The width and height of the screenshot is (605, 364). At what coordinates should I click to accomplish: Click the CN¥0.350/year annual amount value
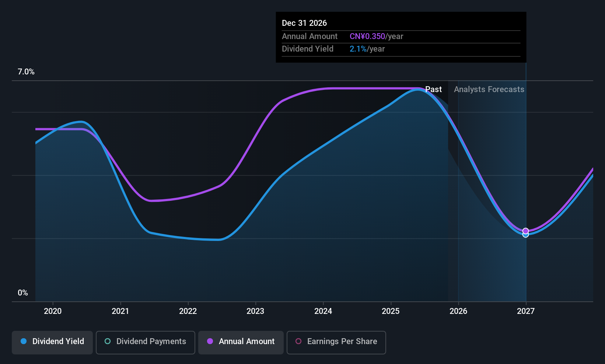point(376,36)
